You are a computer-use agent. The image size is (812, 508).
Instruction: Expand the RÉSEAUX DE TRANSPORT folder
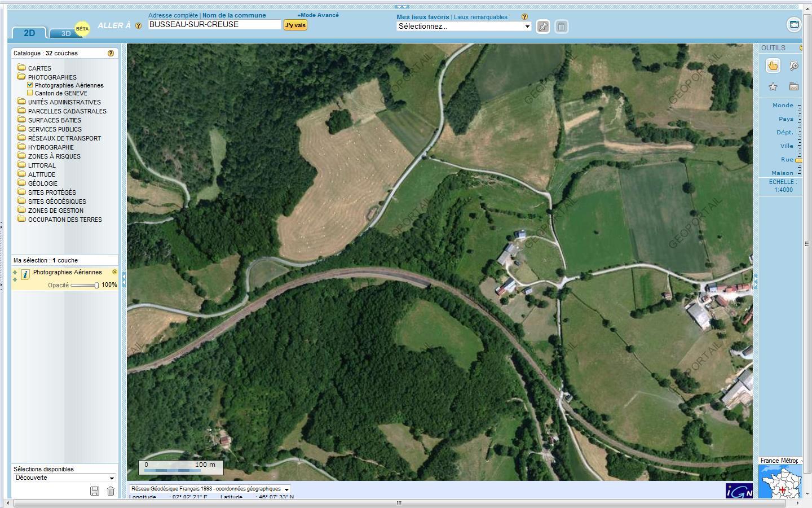coord(64,138)
